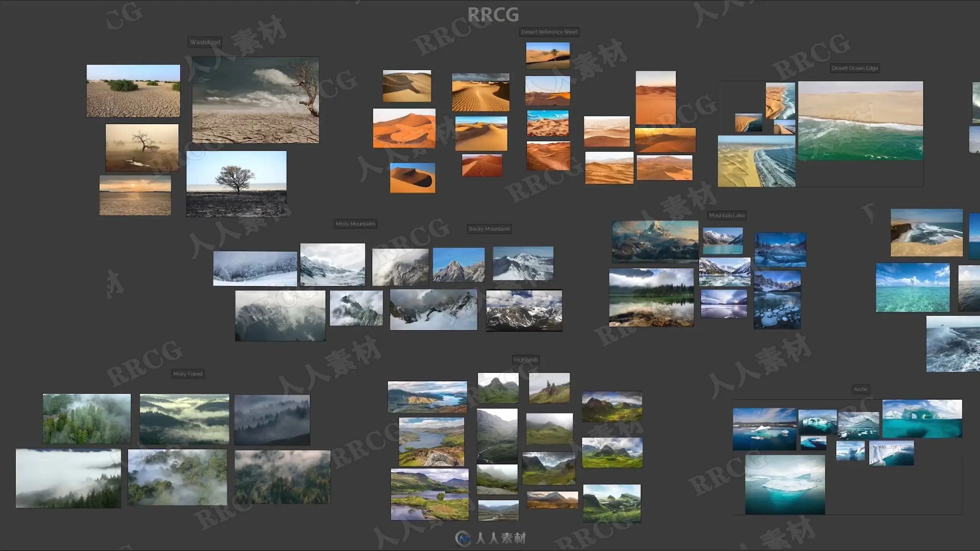Select the Arctic label
980x551 pixels.
pyautogui.click(x=861, y=389)
